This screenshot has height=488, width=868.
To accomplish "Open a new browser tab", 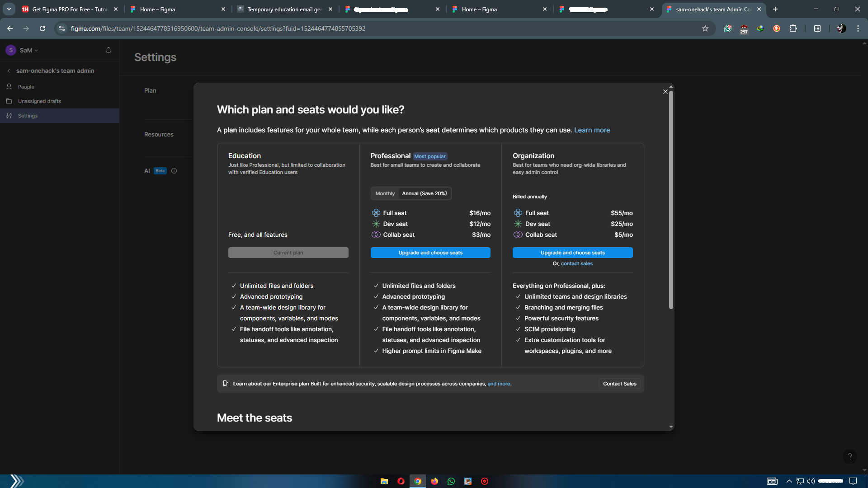I will 775,9.
